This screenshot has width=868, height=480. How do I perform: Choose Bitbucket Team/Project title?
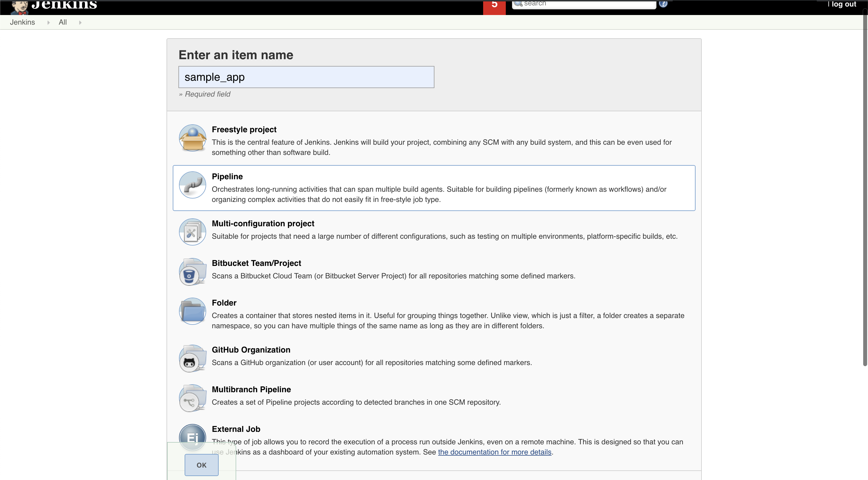coord(256,263)
